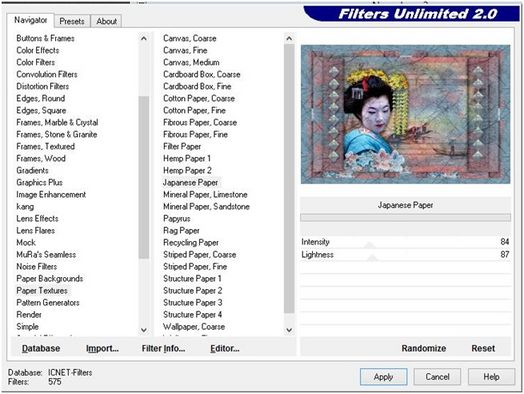This screenshot has height=394, width=524.
Task: Click Randomize filter settings
Action: pyautogui.click(x=424, y=349)
